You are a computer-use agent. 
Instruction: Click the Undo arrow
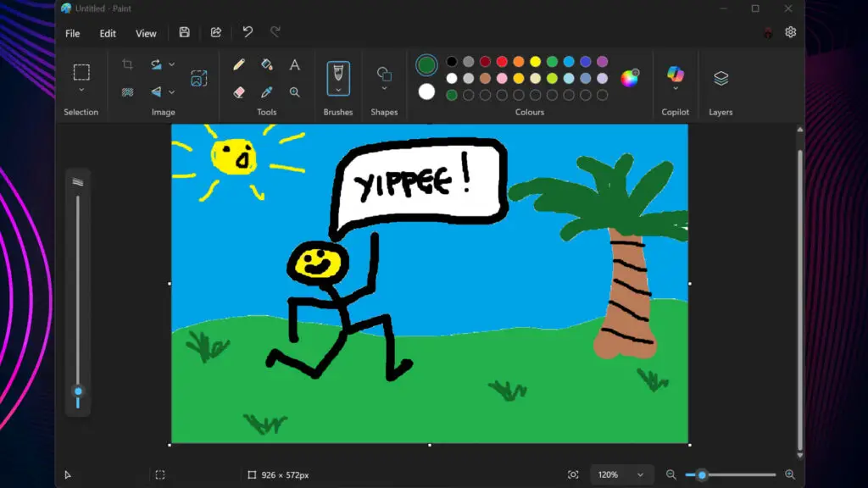click(247, 32)
